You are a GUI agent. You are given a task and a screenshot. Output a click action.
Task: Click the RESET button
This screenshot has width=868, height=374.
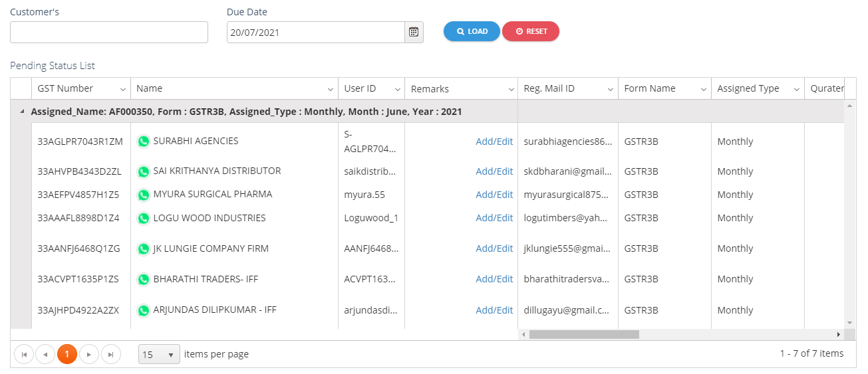pos(531,31)
